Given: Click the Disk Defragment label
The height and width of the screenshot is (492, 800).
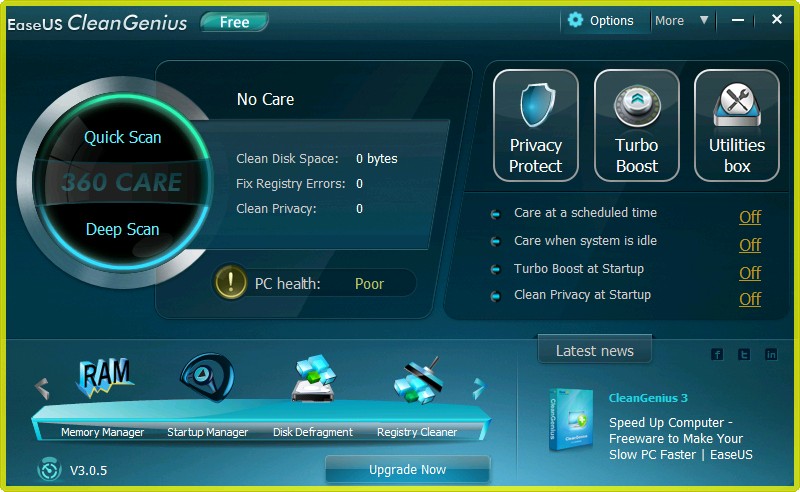Looking at the screenshot, I should [313, 432].
